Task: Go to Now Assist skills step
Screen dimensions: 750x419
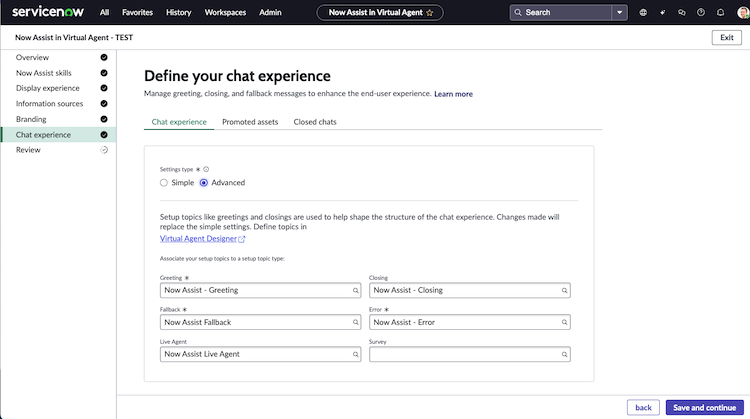Action: pos(44,73)
